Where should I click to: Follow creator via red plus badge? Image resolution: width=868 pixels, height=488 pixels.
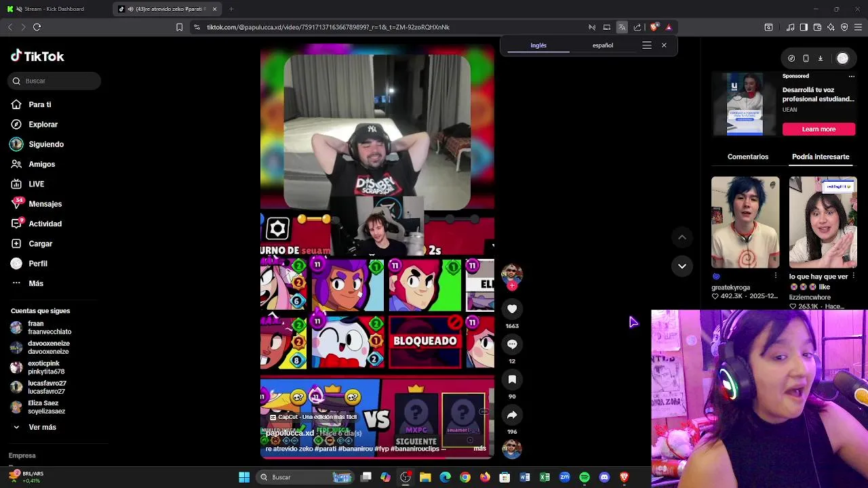click(x=512, y=286)
